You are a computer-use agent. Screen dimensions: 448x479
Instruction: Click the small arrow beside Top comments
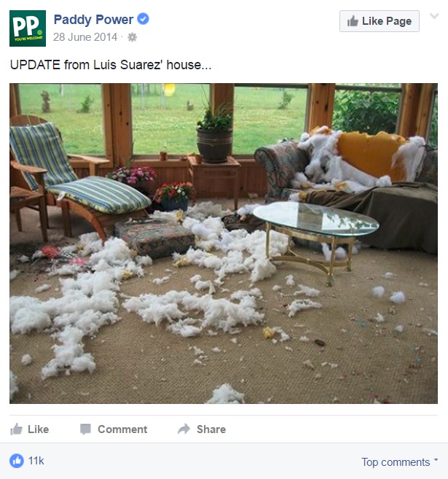tap(436, 459)
